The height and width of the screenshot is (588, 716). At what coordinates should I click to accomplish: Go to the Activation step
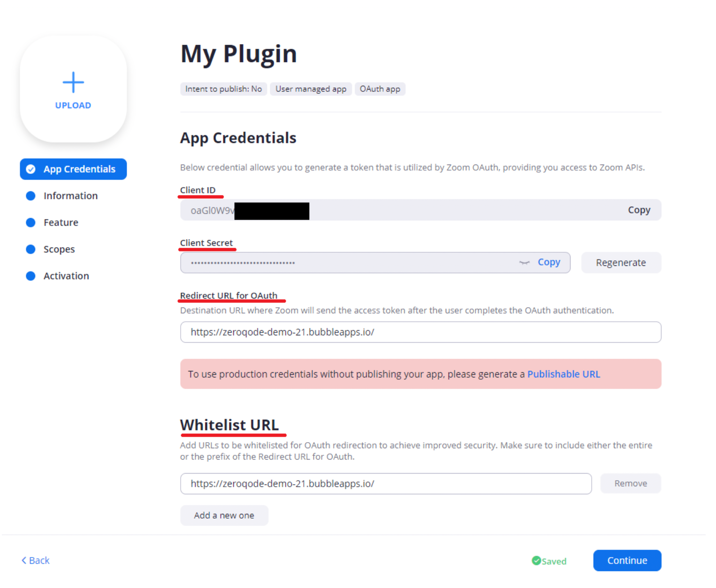pos(66,276)
